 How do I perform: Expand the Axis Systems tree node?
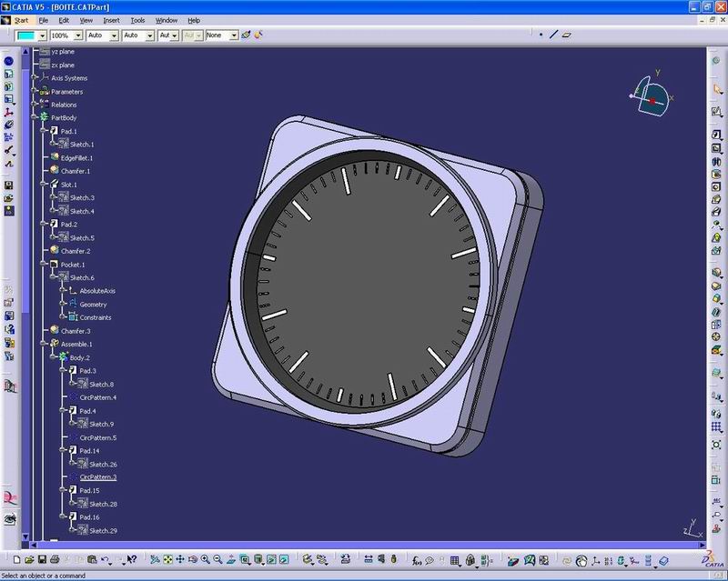pos(35,77)
